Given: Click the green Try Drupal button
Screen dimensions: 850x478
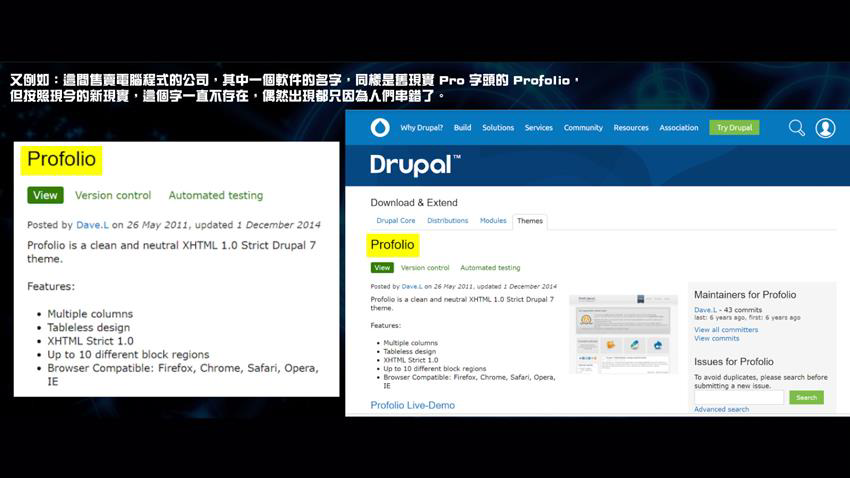Looking at the screenshot, I should click(x=734, y=128).
